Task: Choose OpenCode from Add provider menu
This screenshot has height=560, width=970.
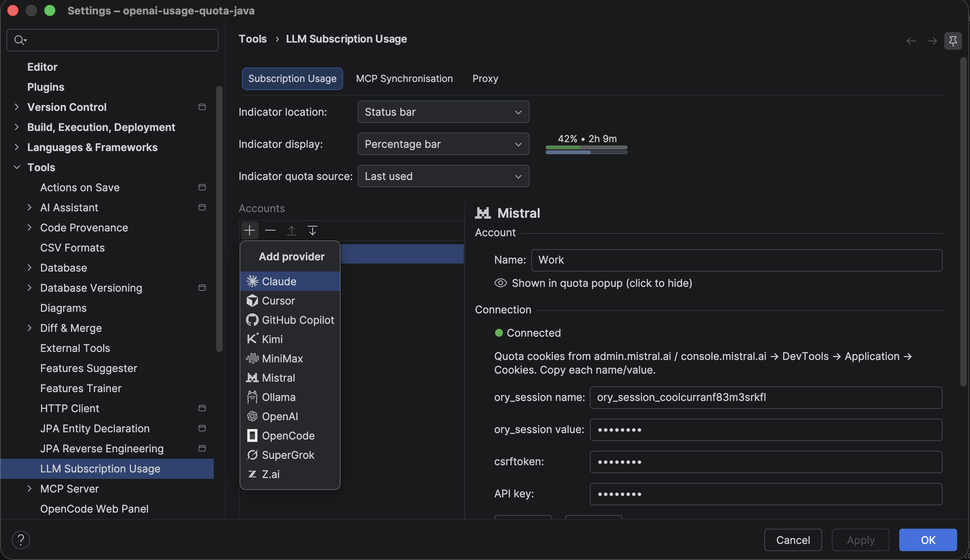Action: (290, 435)
